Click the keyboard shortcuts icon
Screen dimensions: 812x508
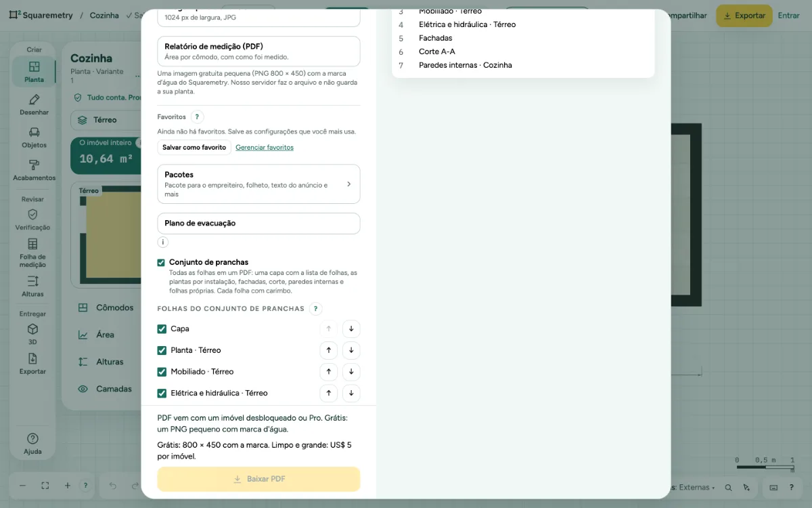click(x=773, y=487)
